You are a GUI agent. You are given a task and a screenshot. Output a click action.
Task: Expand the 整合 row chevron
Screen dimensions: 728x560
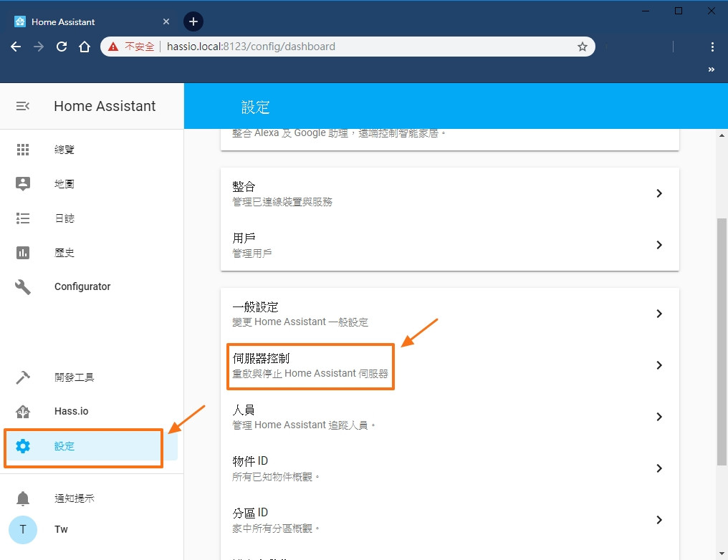pyautogui.click(x=658, y=193)
